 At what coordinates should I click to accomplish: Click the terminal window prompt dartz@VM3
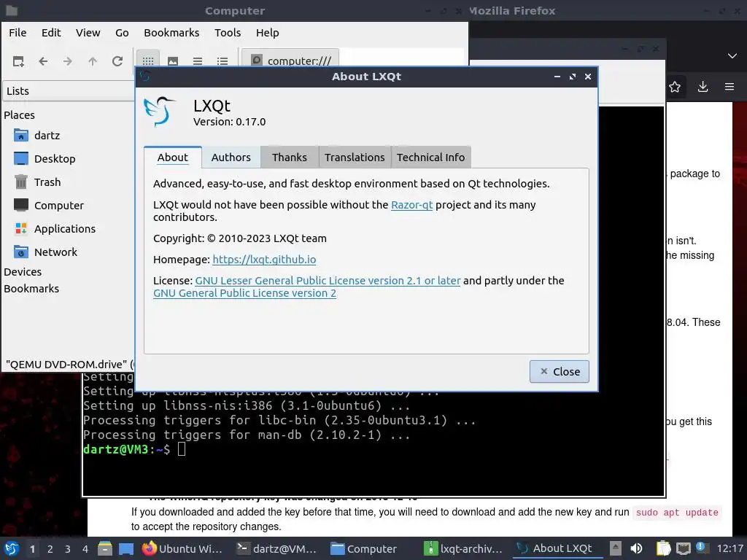116,449
